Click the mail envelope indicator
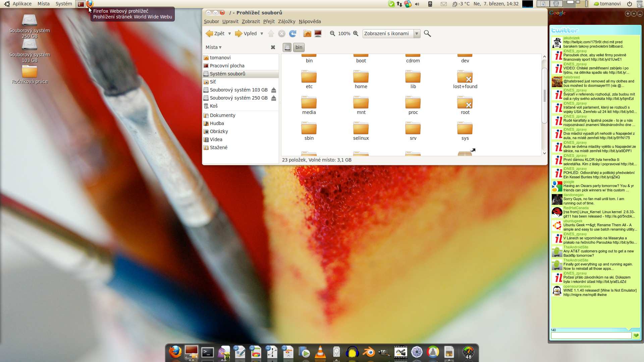 point(444,4)
